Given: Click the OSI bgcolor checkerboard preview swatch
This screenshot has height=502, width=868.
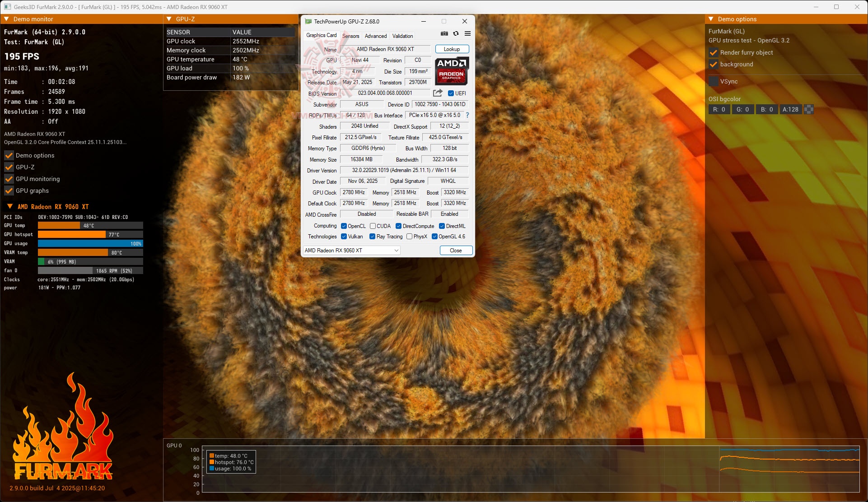Looking at the screenshot, I should [x=809, y=109].
